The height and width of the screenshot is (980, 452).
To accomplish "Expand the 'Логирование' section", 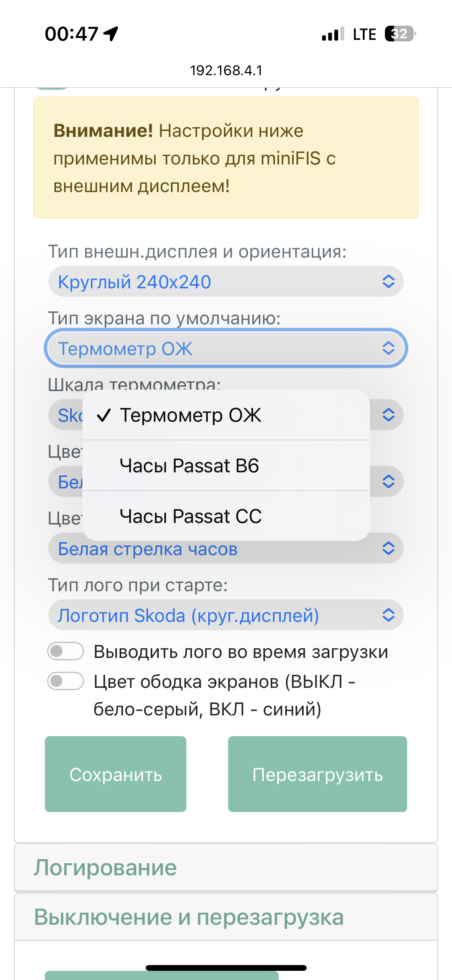I will (226, 867).
